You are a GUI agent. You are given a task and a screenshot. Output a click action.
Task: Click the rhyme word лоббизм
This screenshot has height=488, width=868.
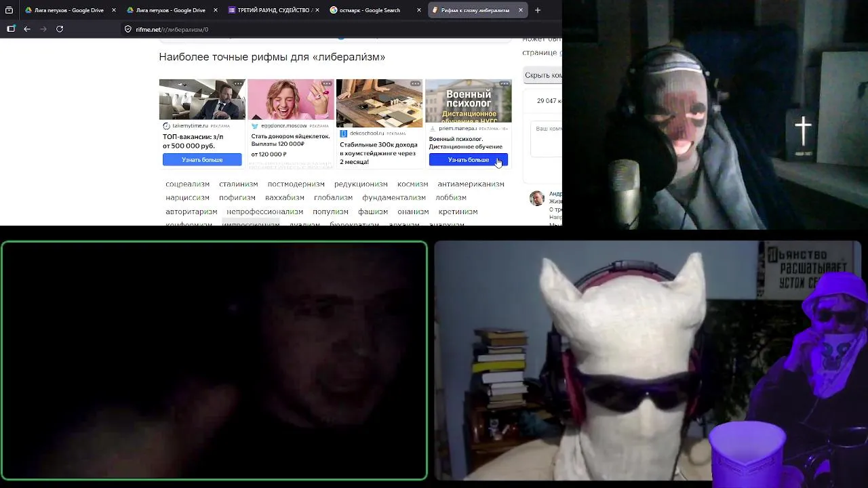451,198
